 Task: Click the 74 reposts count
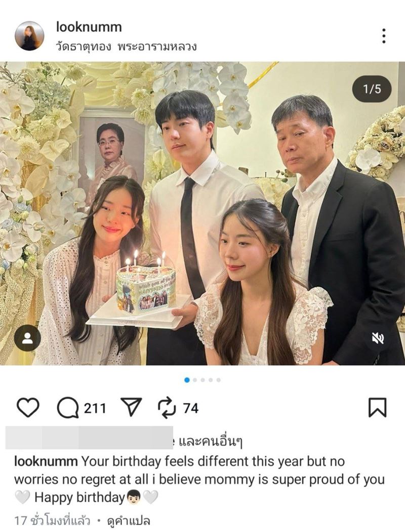pyautogui.click(x=191, y=408)
